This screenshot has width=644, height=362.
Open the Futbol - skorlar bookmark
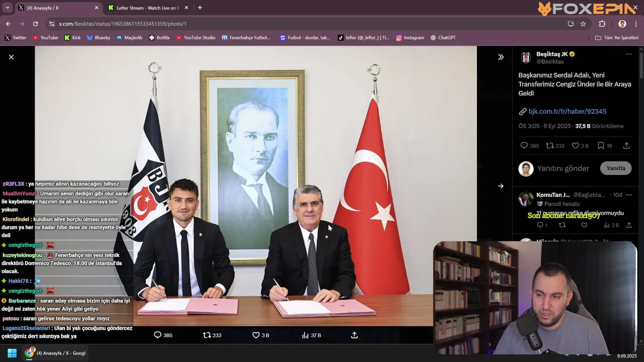click(x=305, y=38)
